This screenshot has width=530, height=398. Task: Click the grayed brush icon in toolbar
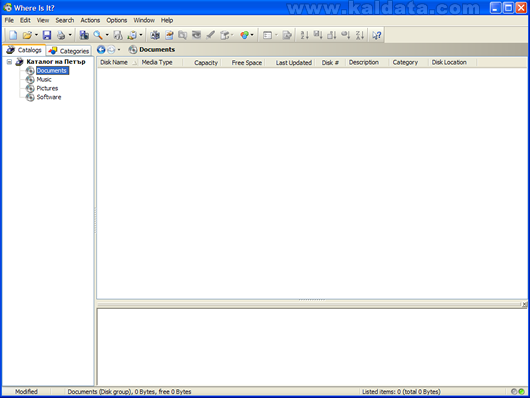coord(210,35)
